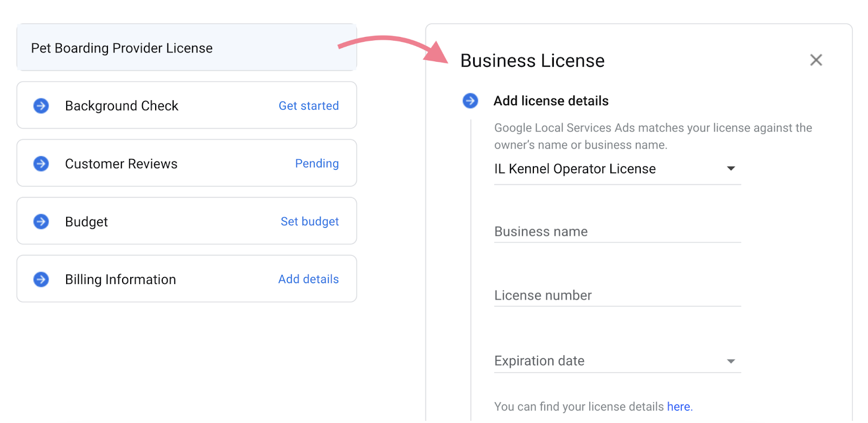Click the Expiration date dropdown arrow
The image size is (868, 423).
731,361
